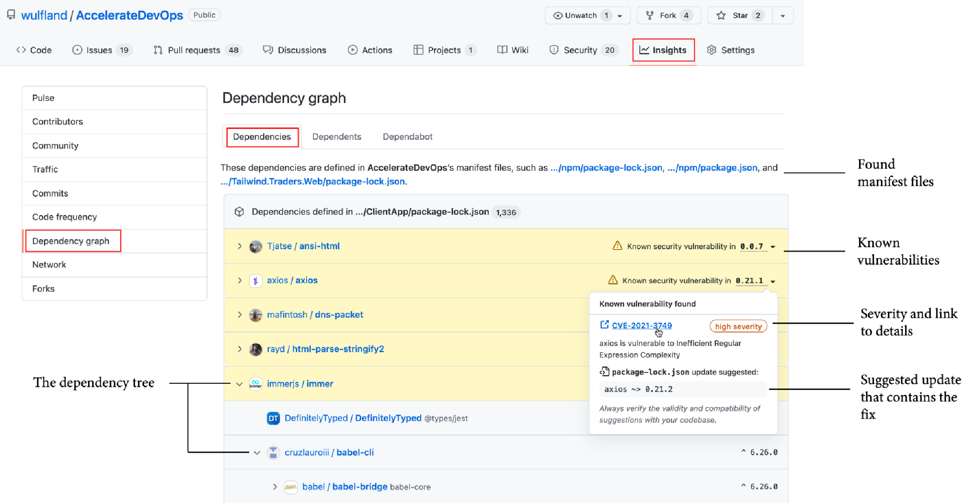Open the Code tab

coord(34,50)
